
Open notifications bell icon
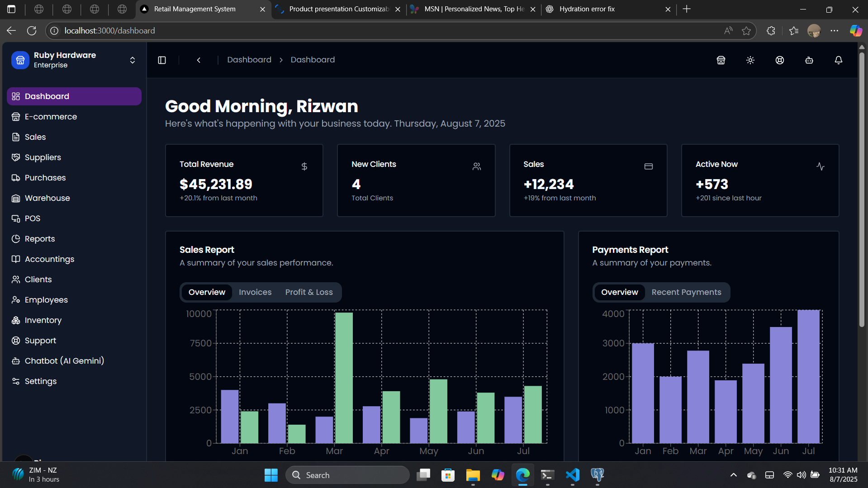(839, 60)
